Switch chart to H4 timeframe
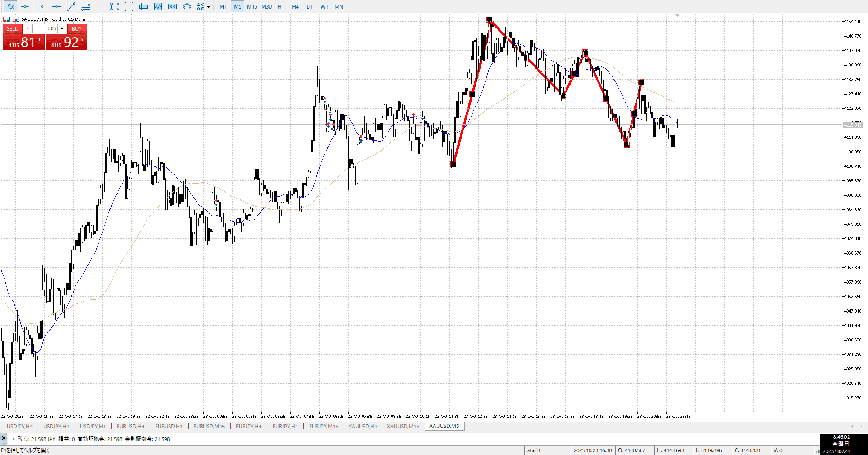 tap(295, 6)
